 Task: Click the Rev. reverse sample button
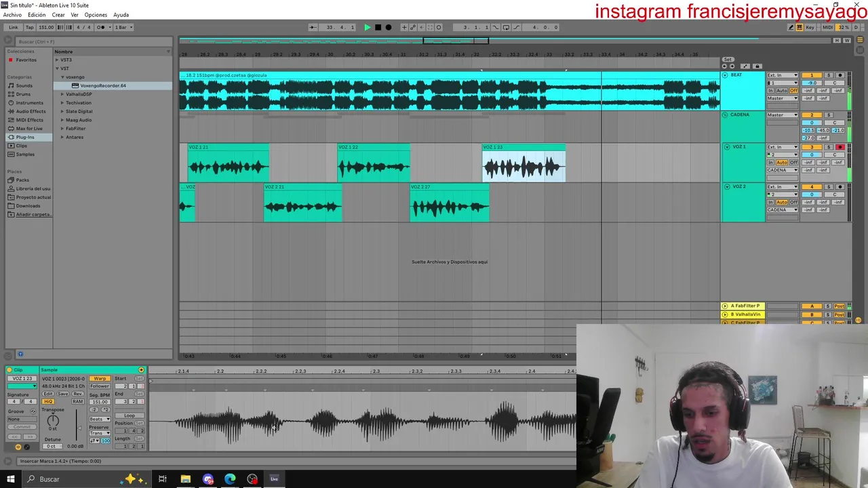78,394
